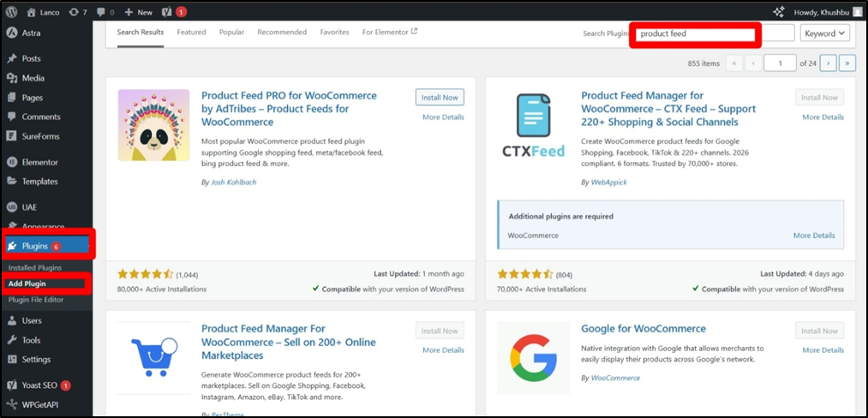This screenshot has width=868, height=418.
Task: Click the Search Plugins text field
Action: pos(696,34)
